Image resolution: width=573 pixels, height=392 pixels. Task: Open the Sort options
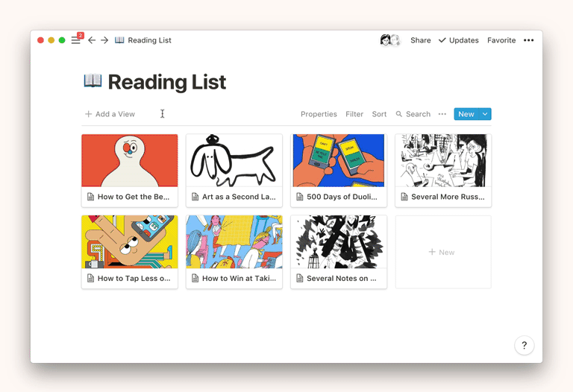click(379, 114)
